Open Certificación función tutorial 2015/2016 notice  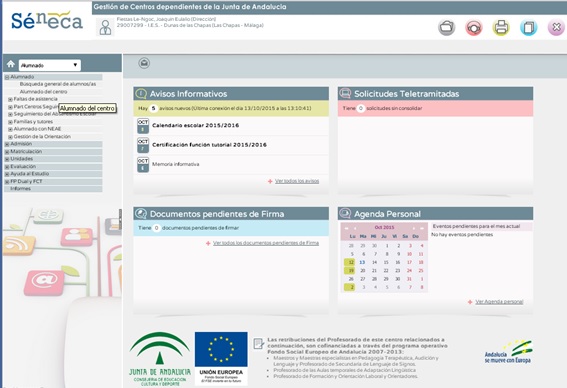[x=209, y=145]
